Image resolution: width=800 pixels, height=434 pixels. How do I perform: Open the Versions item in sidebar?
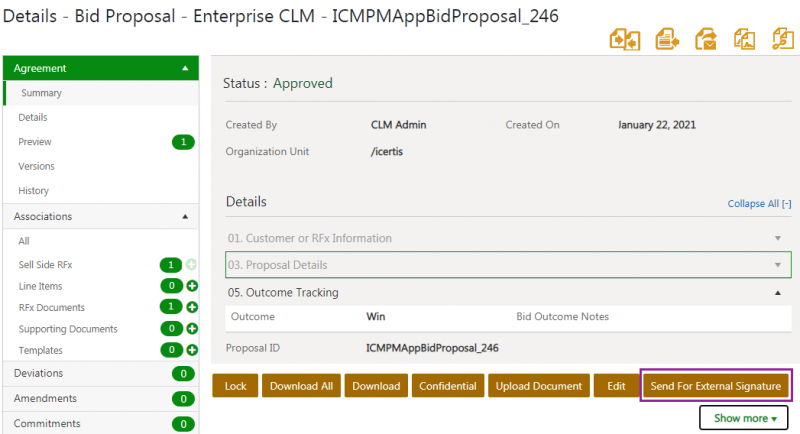(x=36, y=166)
